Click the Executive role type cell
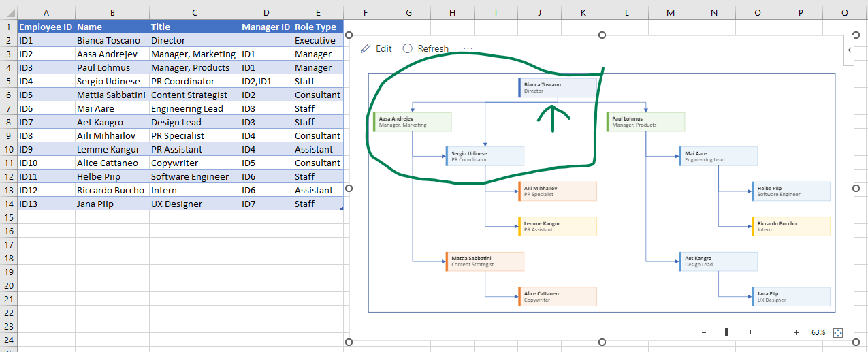 [x=318, y=40]
